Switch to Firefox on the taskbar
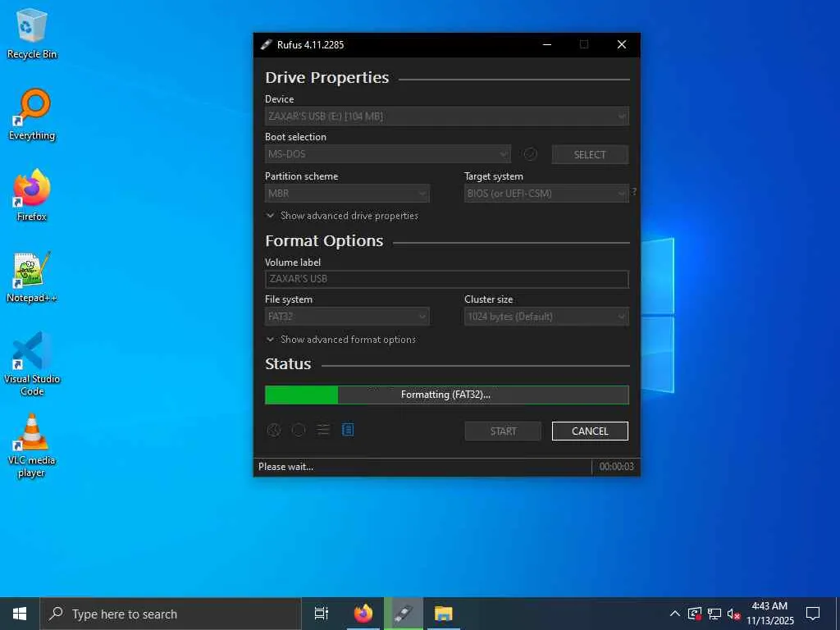This screenshot has height=630, width=840. point(363,614)
